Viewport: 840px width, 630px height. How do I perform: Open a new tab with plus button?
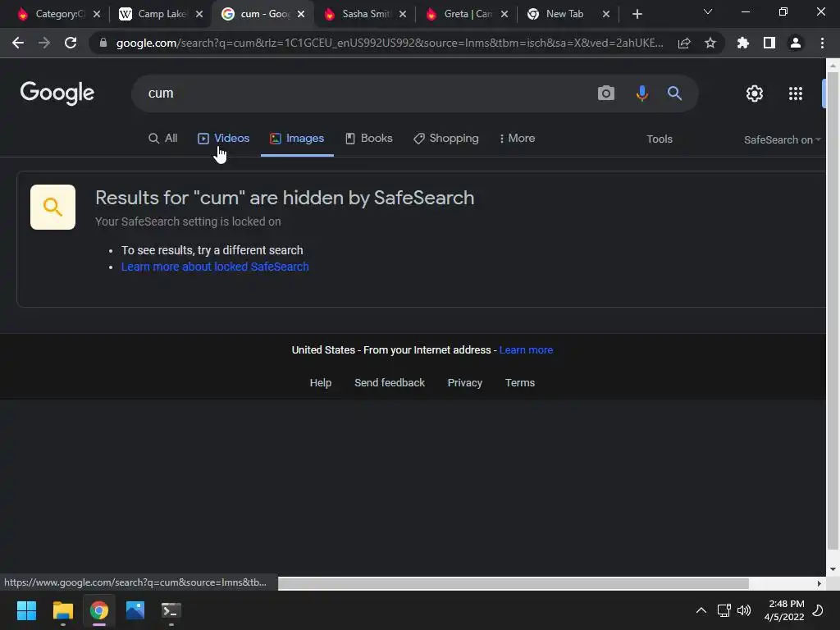coord(637,14)
